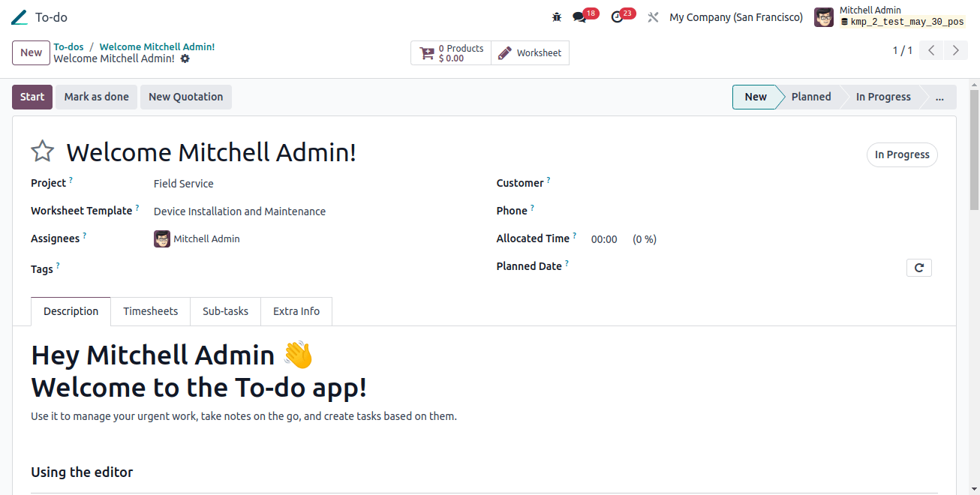
Task: Click the empty Phone field
Action: pyautogui.click(x=762, y=211)
